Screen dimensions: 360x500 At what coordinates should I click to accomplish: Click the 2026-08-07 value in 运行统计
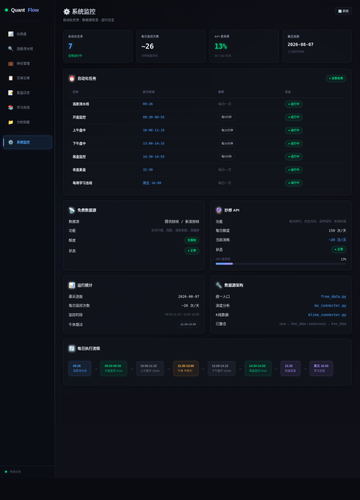(189, 296)
